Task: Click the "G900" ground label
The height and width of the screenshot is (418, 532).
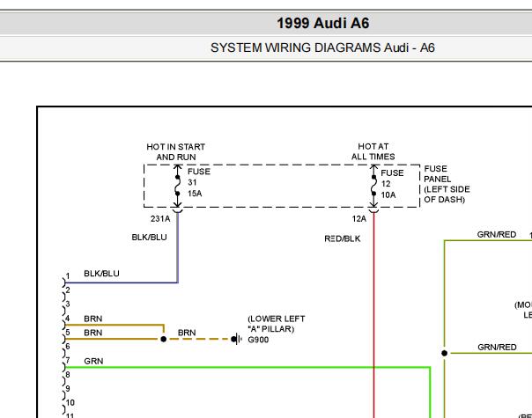Action: point(258,340)
